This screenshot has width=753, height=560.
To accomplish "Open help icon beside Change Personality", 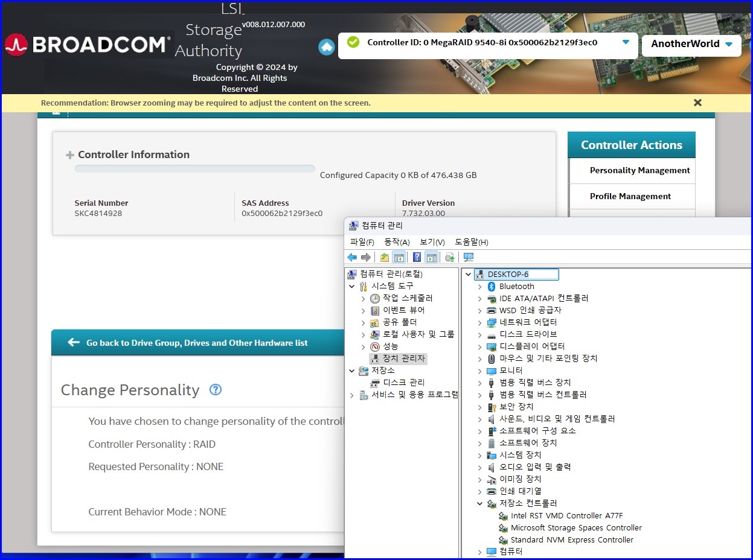I will point(216,390).
